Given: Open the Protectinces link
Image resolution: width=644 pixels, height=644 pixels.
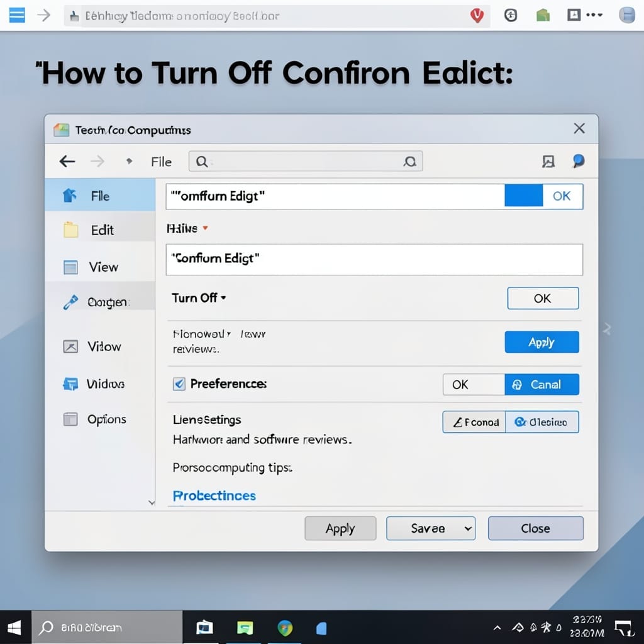Looking at the screenshot, I should point(214,496).
